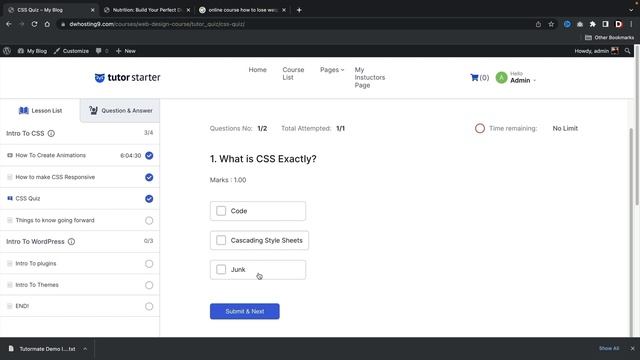640x360 pixels.
Task: Click the tutor starter logo
Action: 127,78
